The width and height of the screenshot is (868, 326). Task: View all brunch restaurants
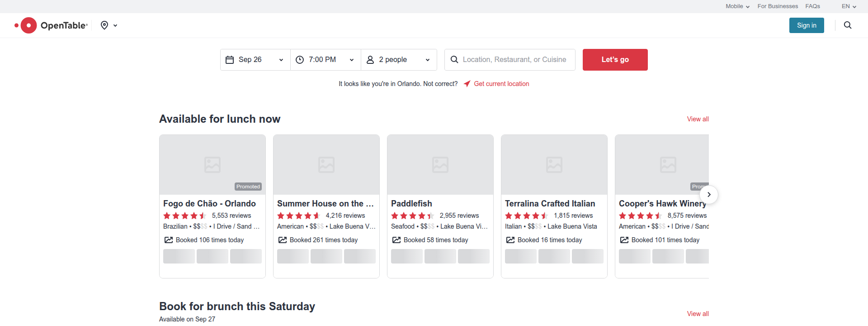[x=698, y=314]
